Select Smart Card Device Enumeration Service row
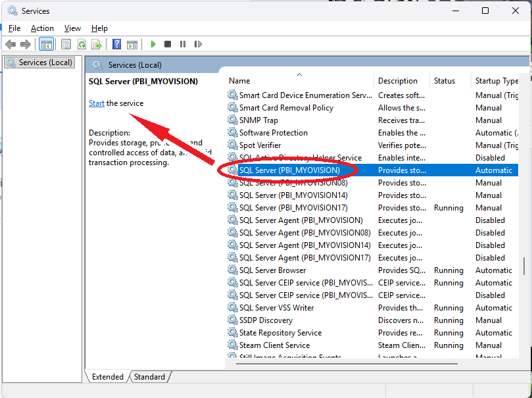The height and width of the screenshot is (398, 532). point(372,95)
